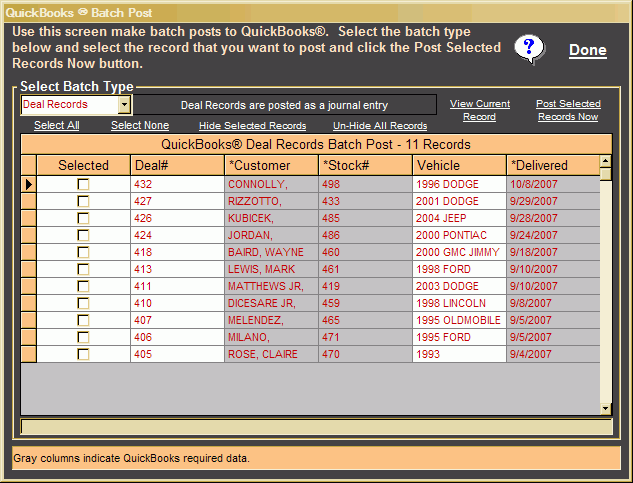Click the row selector for deal 427
The image size is (633, 483).
29,202
